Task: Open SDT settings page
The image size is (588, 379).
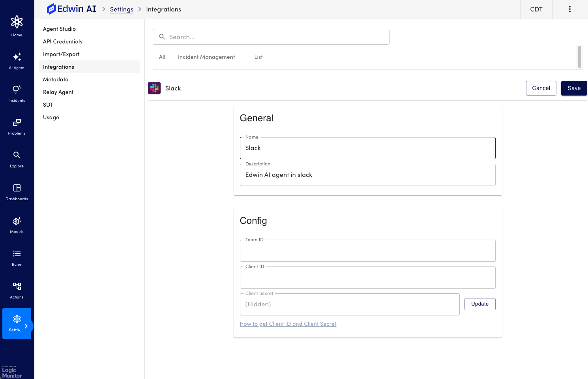Action: 89,105
